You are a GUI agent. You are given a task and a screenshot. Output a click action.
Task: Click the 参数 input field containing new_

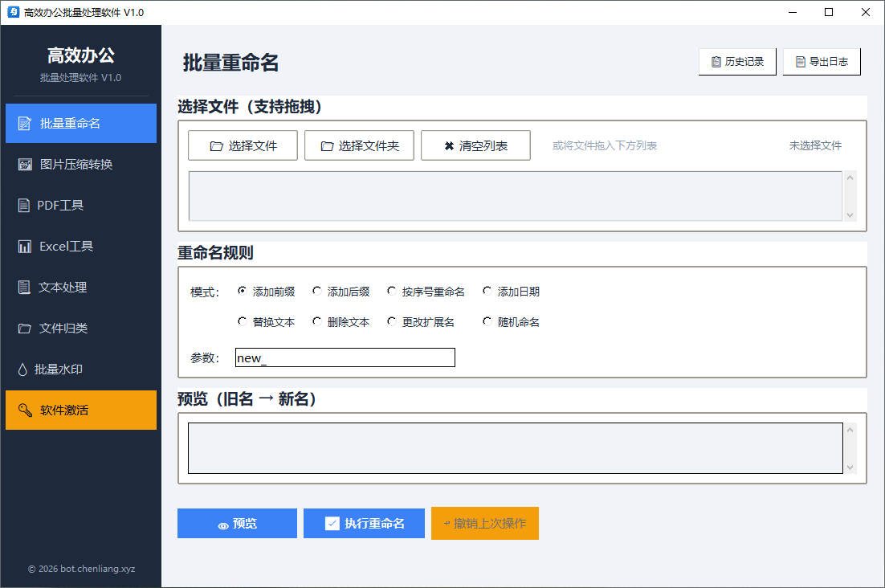tap(345, 357)
